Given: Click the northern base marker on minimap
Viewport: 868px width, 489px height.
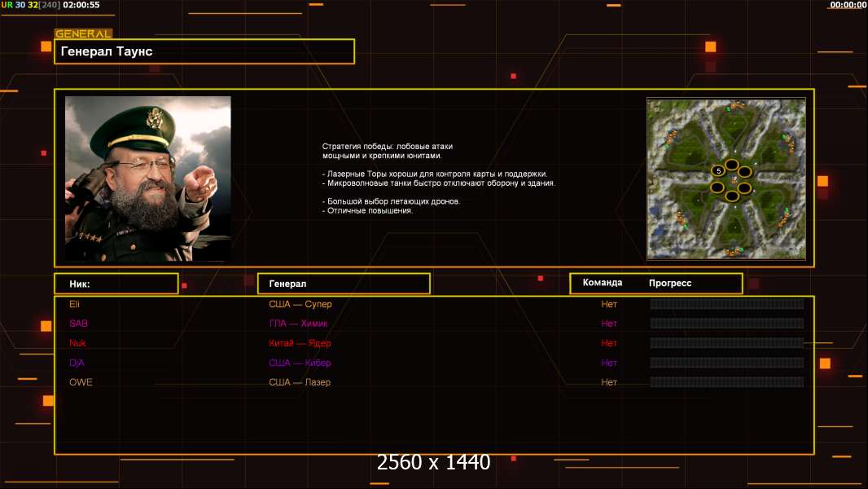Looking at the screenshot, I should pos(736,106).
